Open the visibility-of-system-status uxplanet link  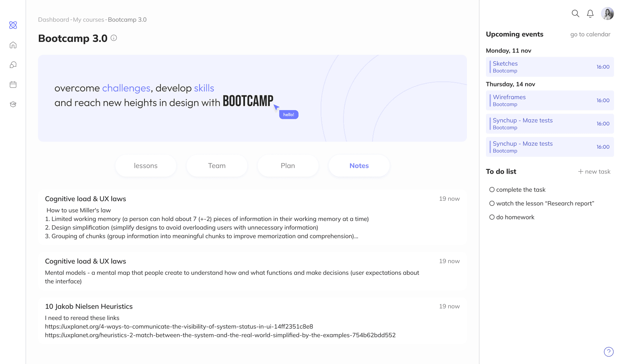pyautogui.click(x=179, y=326)
